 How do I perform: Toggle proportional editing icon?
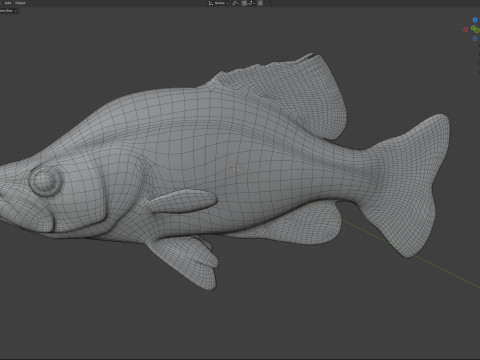pos(260,3)
